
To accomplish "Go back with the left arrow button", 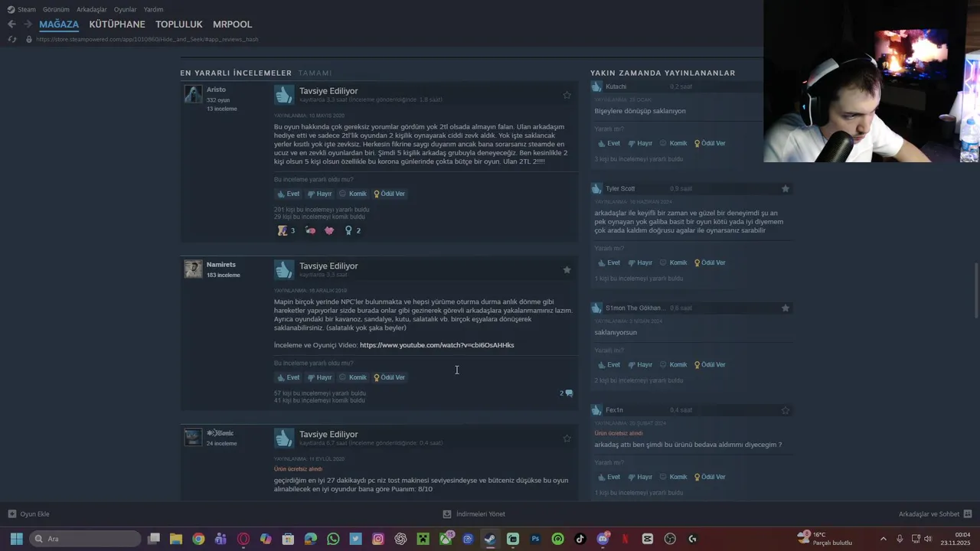I will point(11,24).
